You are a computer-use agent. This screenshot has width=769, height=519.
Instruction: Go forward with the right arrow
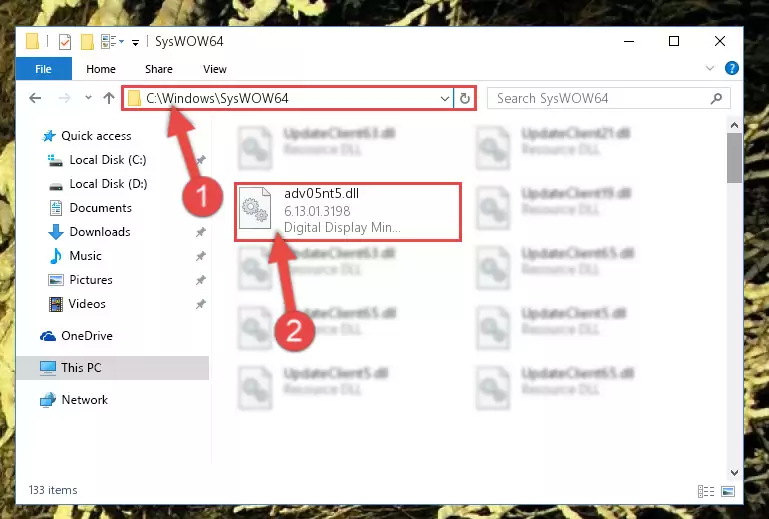(64, 98)
